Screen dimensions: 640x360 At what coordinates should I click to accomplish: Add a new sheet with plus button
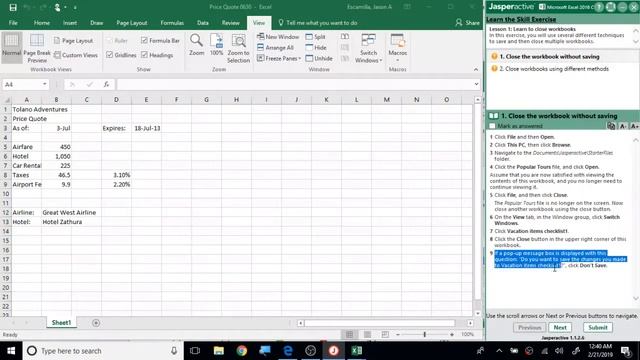[96, 323]
